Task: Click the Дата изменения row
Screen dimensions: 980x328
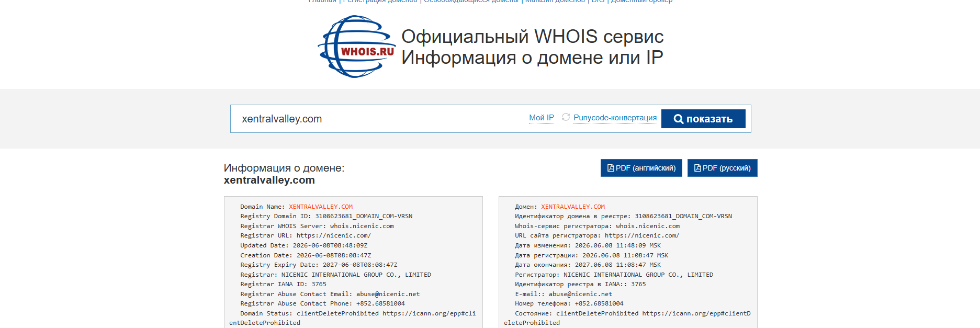Action: pyautogui.click(x=588, y=245)
